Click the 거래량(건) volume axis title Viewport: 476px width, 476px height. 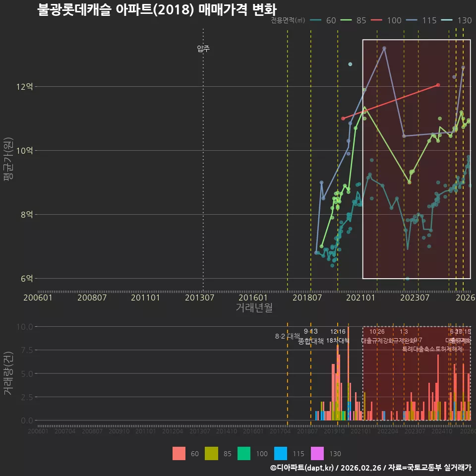pos(8,373)
